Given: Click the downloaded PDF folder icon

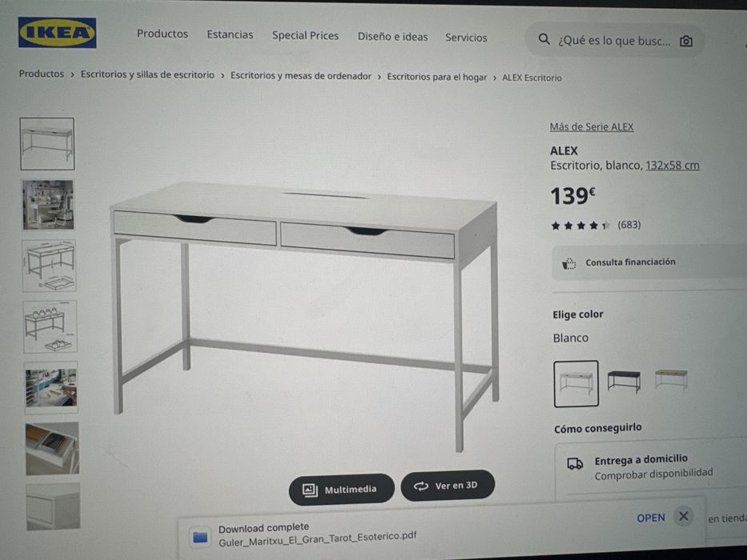Looking at the screenshot, I should (x=200, y=538).
